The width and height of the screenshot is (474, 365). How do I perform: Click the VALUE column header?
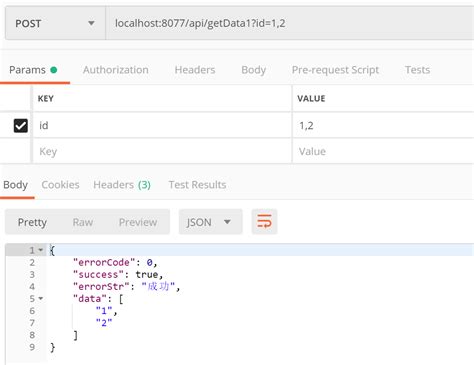311,99
